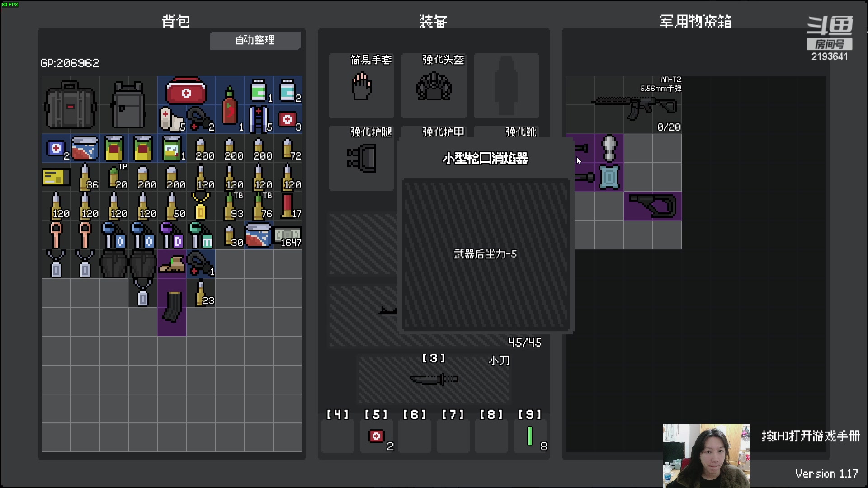Click the empty hotkey slot 7
The width and height of the screenshot is (868, 488).
[x=453, y=435]
